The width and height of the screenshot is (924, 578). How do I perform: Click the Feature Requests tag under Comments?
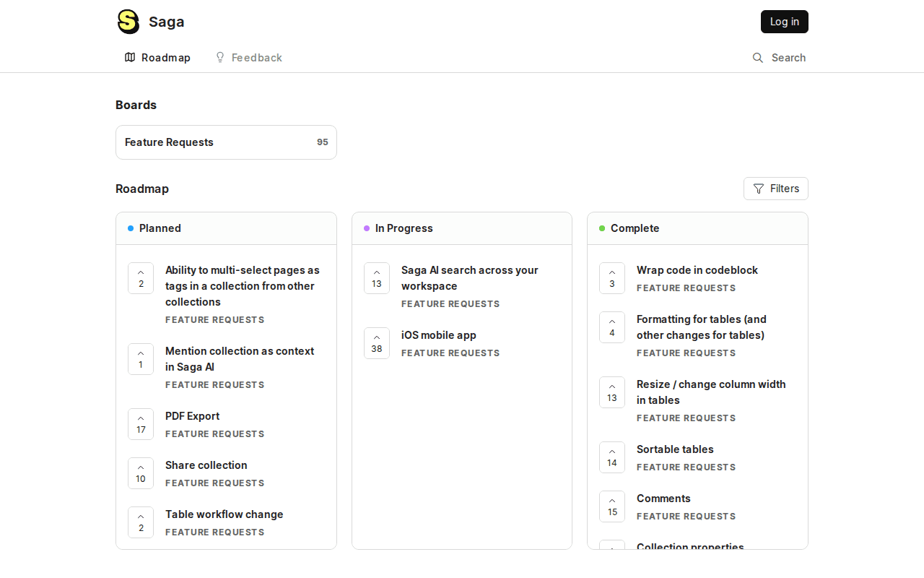pyautogui.click(x=687, y=517)
